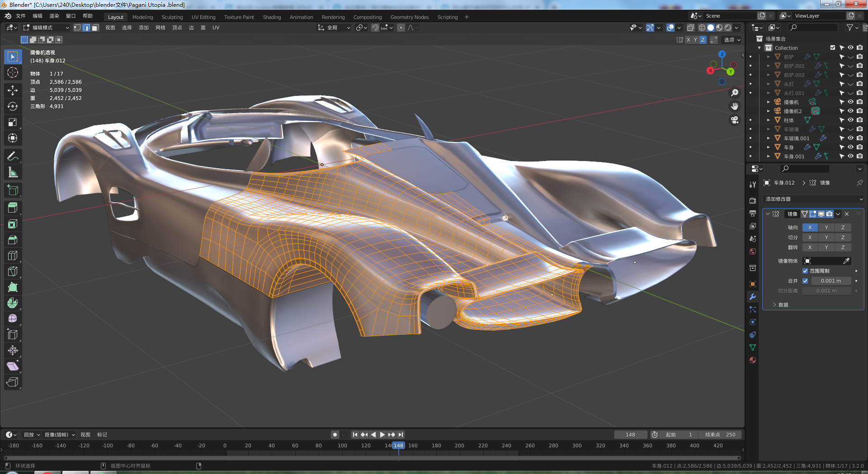Hide 车身.001 object with eye icon
Screen dimensions: 868x474
tap(850, 156)
